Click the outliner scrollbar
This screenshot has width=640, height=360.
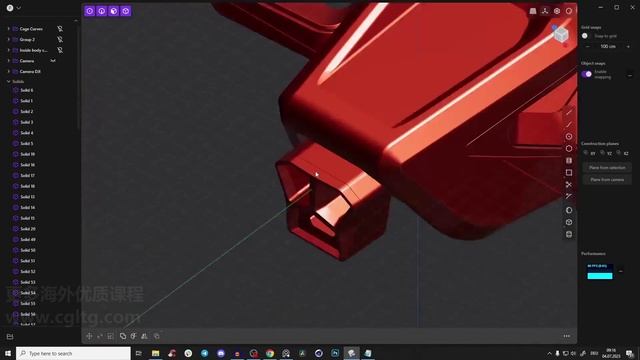[78, 78]
